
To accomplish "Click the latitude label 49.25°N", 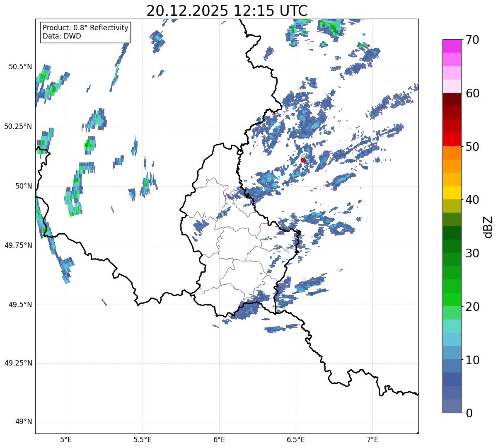I will click(18, 363).
